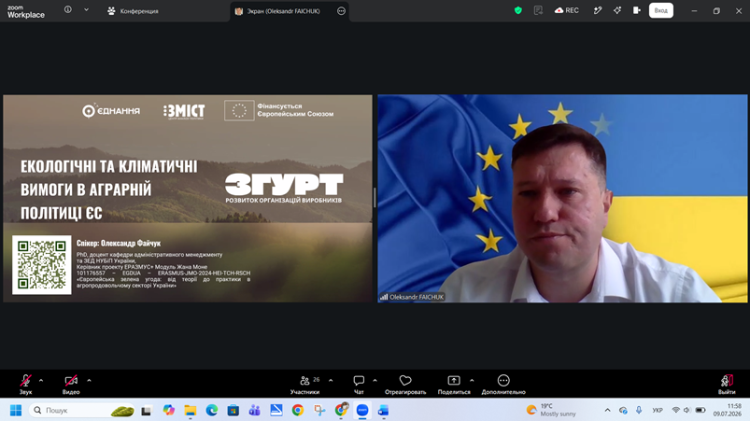Turn on camera with the Видео button

pos(71,384)
